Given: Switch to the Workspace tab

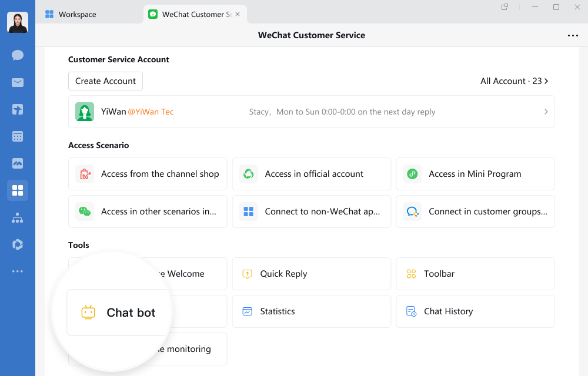Looking at the screenshot, I should (x=71, y=14).
